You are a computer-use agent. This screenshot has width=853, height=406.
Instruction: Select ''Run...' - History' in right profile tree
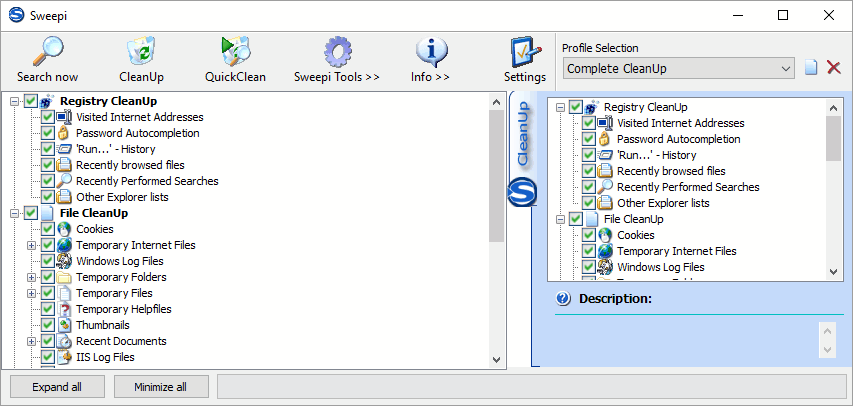coord(657,155)
